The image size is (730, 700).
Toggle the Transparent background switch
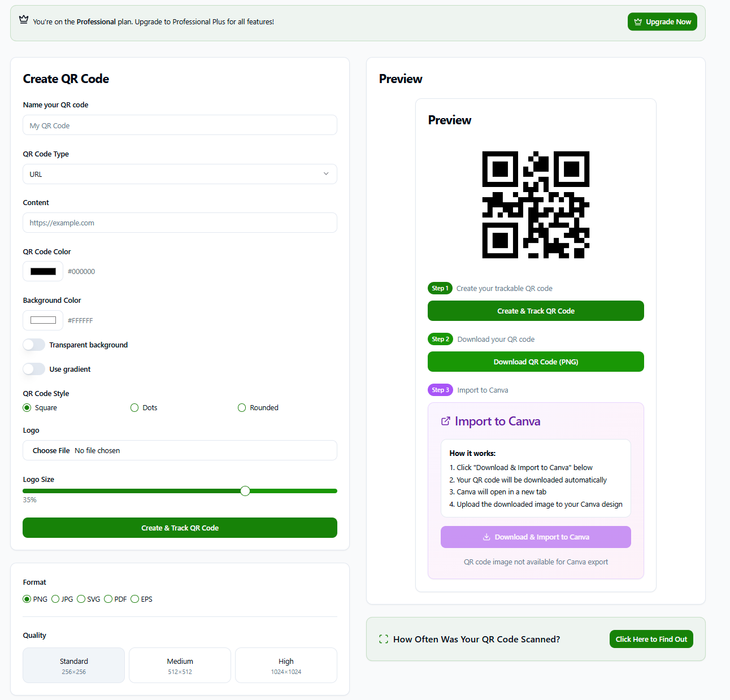34,345
